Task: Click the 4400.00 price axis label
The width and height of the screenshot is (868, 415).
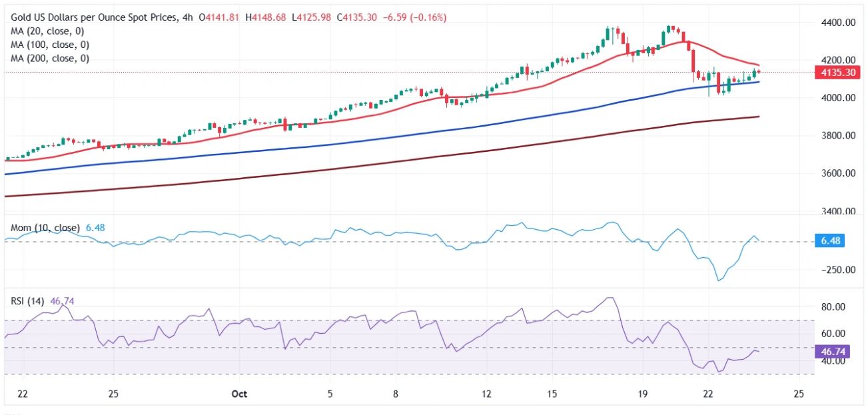Action: [839, 23]
